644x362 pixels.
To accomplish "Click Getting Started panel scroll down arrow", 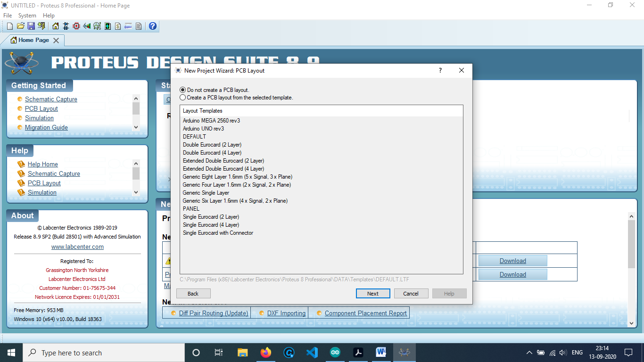I will (136, 127).
